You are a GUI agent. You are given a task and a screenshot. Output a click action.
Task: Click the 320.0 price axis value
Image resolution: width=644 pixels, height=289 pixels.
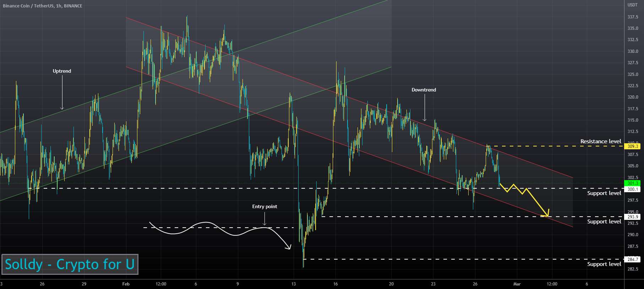633,97
